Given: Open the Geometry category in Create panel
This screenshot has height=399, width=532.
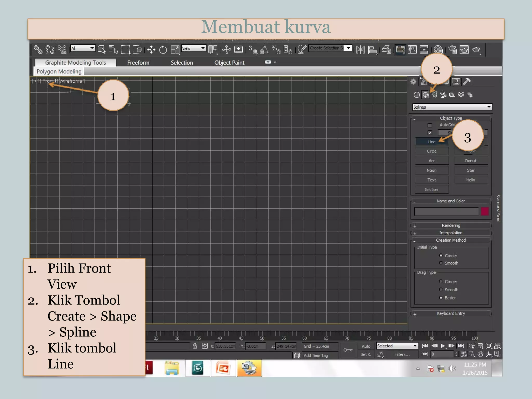Looking at the screenshot, I should (x=416, y=95).
